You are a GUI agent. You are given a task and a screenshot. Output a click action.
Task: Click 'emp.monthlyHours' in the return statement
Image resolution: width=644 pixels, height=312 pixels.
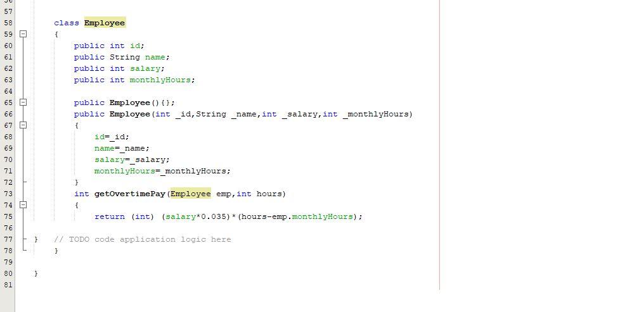tap(312, 216)
